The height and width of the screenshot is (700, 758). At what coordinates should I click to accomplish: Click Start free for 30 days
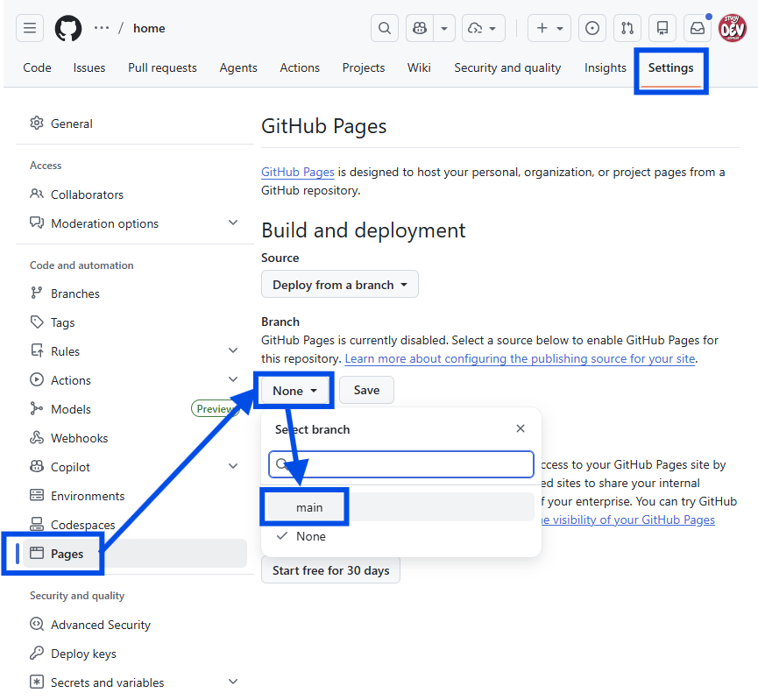click(330, 570)
